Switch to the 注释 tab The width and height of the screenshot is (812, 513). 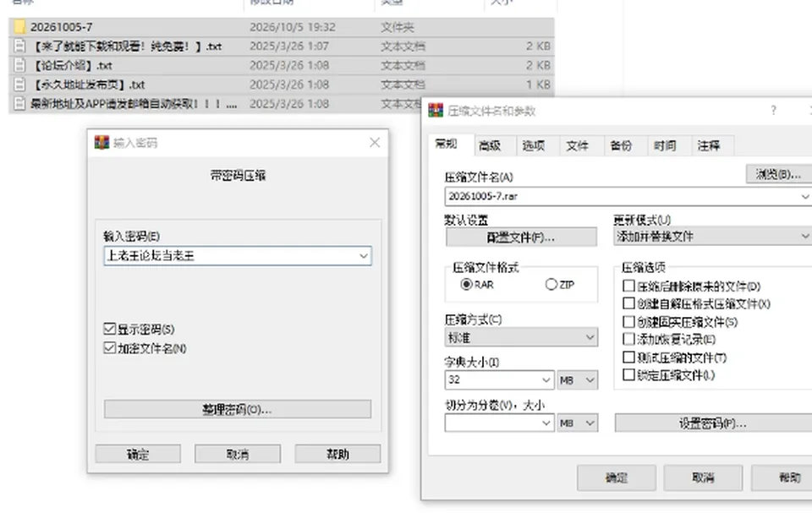[x=709, y=146]
